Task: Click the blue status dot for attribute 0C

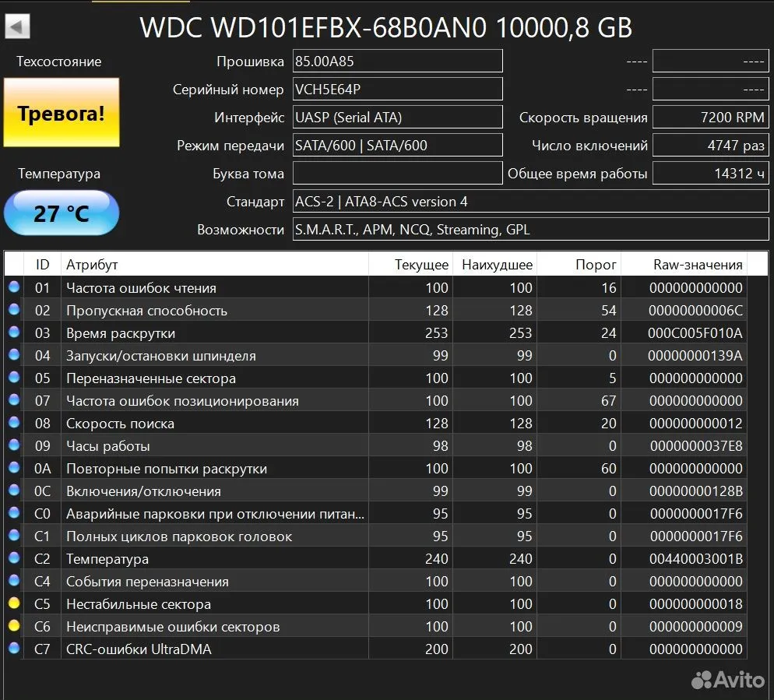Action: coord(14,490)
